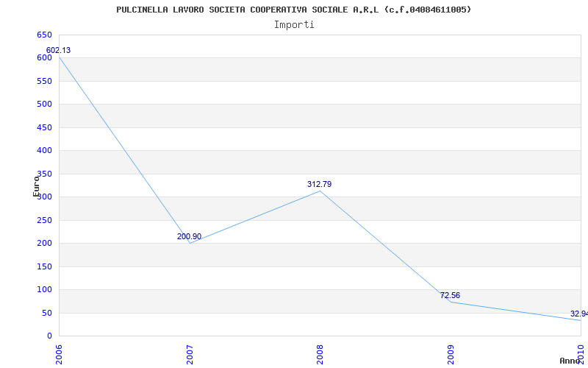Image resolution: width=588 pixels, height=368 pixels.
Task: Click the 650 y-axis tick label
Action: [x=44, y=35]
